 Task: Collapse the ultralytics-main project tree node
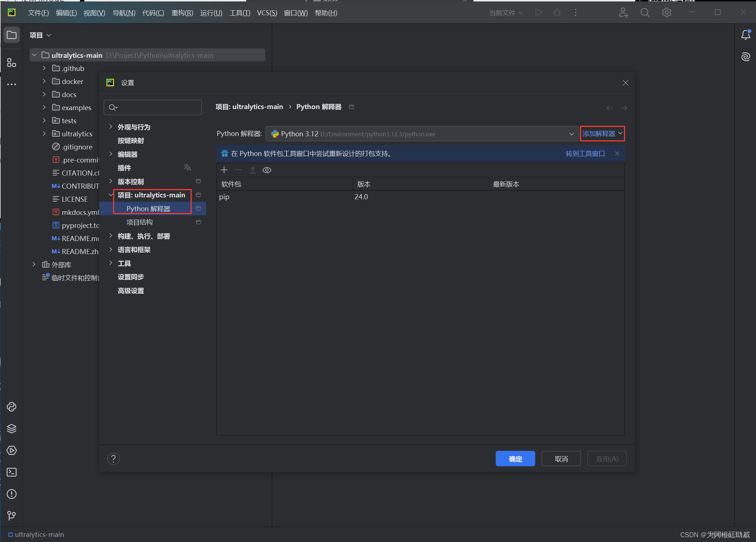[34, 55]
